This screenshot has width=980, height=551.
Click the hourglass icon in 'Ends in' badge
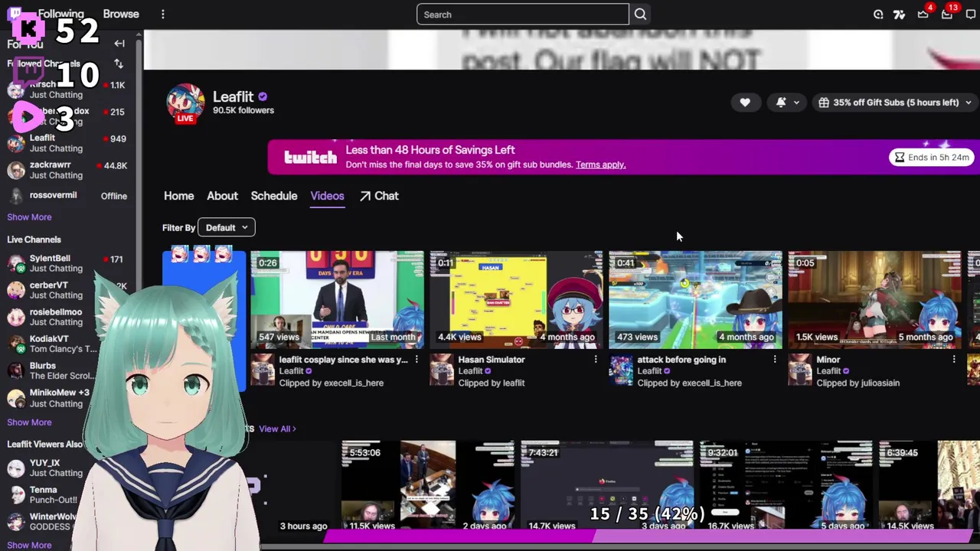900,158
